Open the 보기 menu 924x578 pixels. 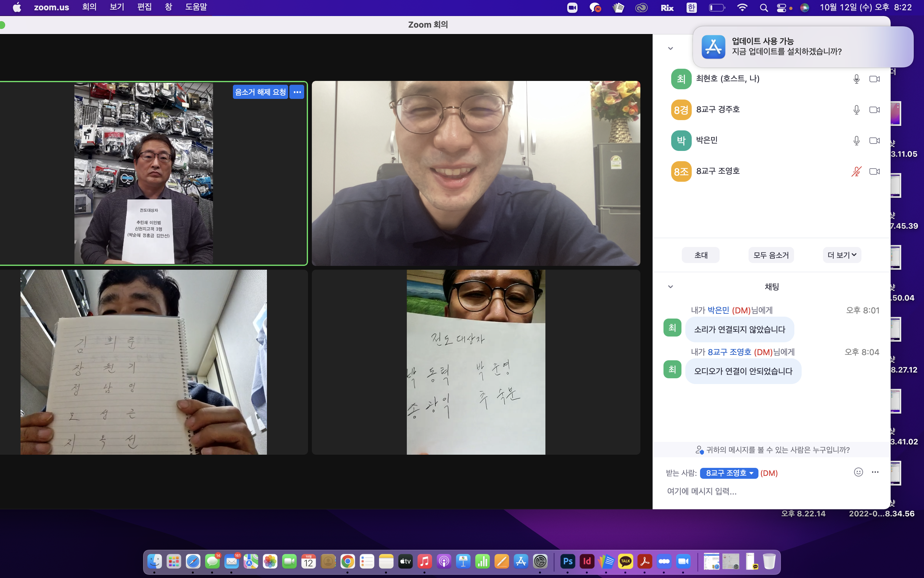tap(117, 7)
